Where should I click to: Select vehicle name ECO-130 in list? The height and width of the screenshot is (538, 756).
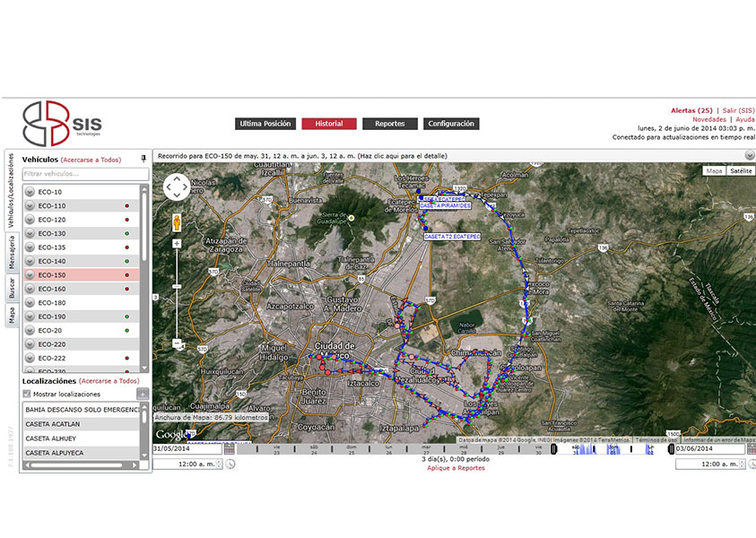point(52,234)
